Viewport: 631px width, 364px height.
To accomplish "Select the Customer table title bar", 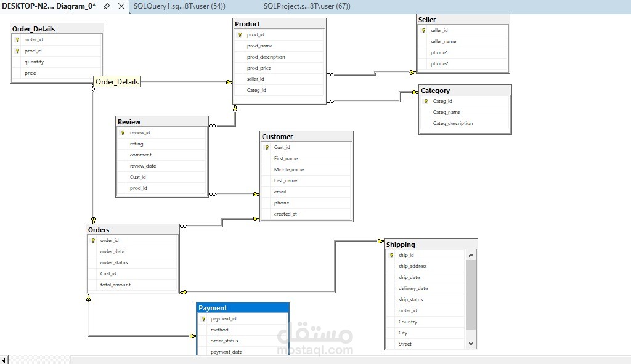I will click(x=306, y=137).
